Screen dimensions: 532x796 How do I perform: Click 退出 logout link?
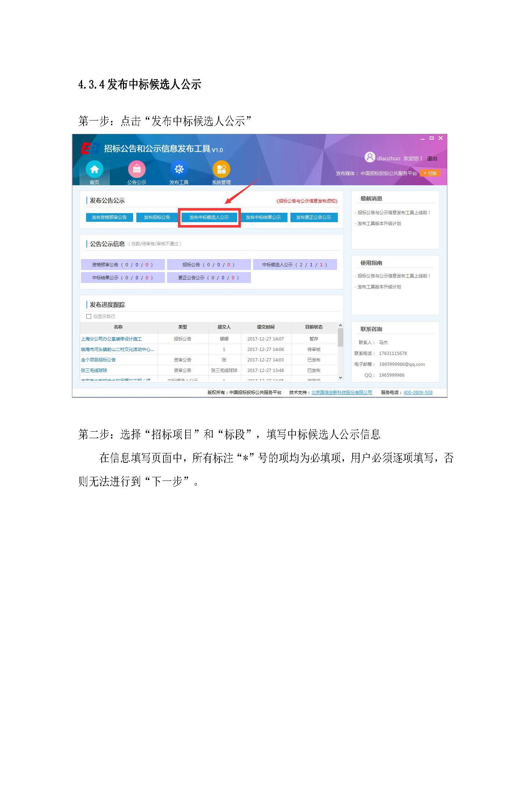432,158
